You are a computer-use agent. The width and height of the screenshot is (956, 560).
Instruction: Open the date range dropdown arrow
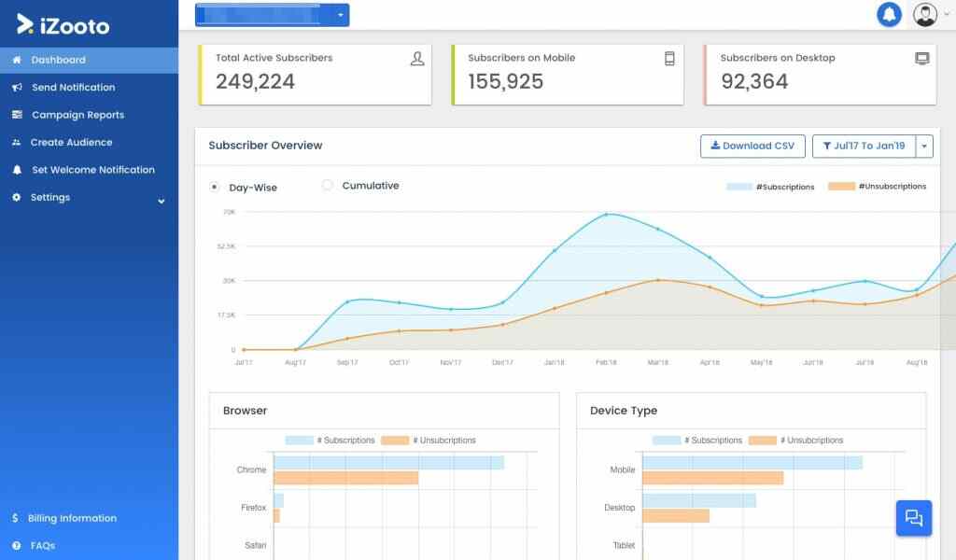924,147
